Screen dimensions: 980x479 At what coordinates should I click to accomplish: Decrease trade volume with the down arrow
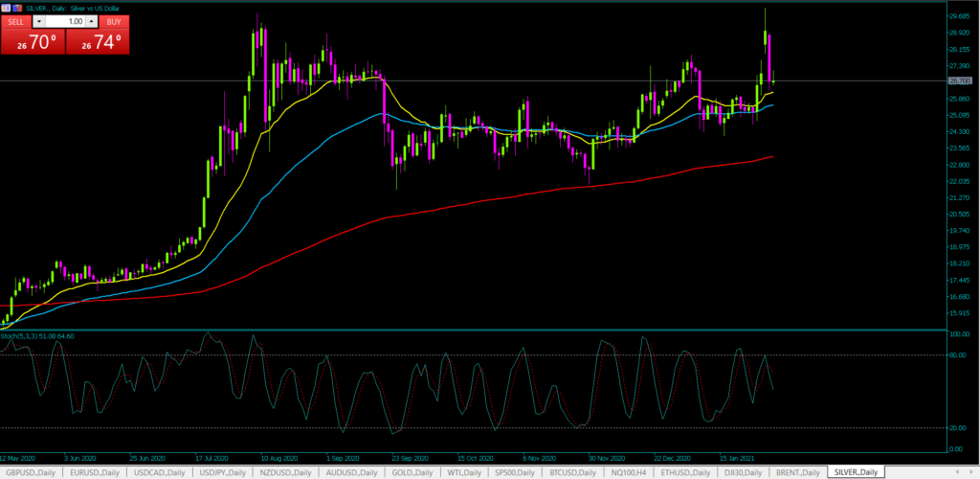click(x=38, y=20)
